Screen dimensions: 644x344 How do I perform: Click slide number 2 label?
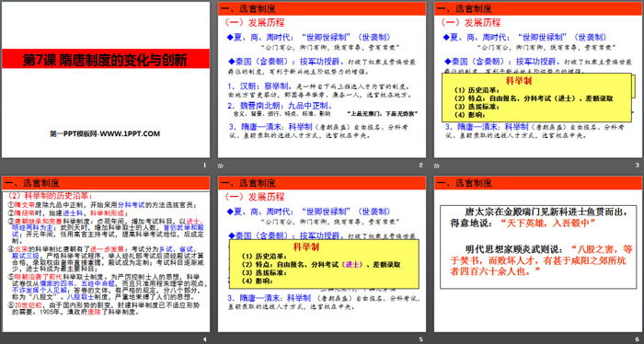click(x=420, y=165)
